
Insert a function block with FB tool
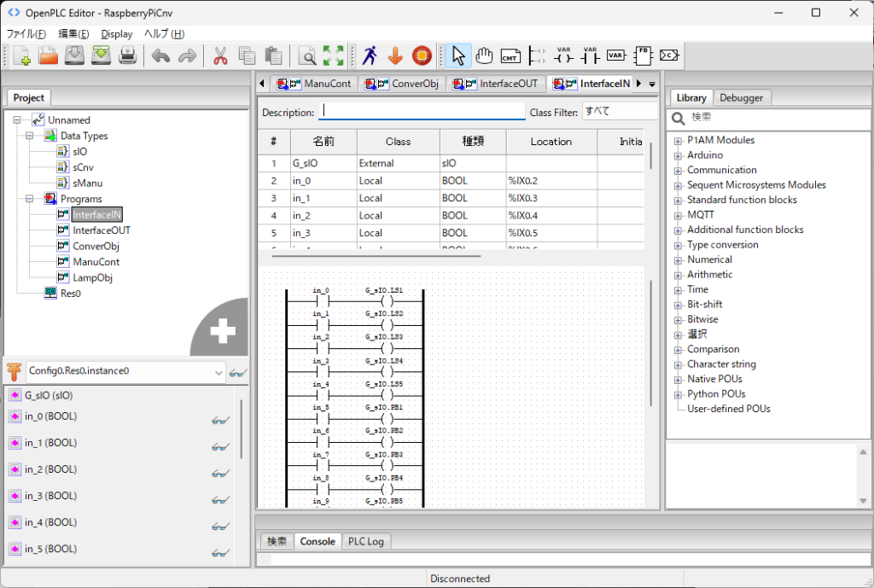(x=643, y=55)
